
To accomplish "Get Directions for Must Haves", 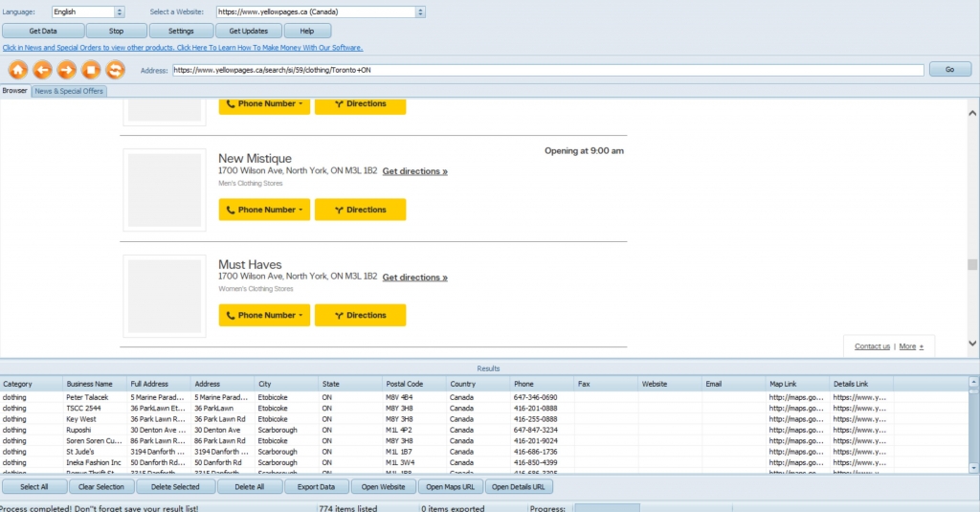I will tap(360, 315).
